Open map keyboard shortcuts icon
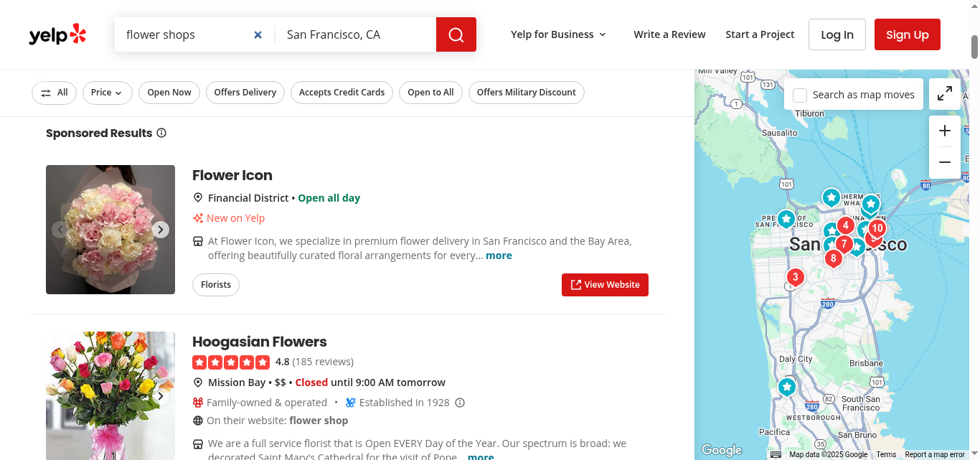This screenshot has height=460, width=980. [776, 454]
